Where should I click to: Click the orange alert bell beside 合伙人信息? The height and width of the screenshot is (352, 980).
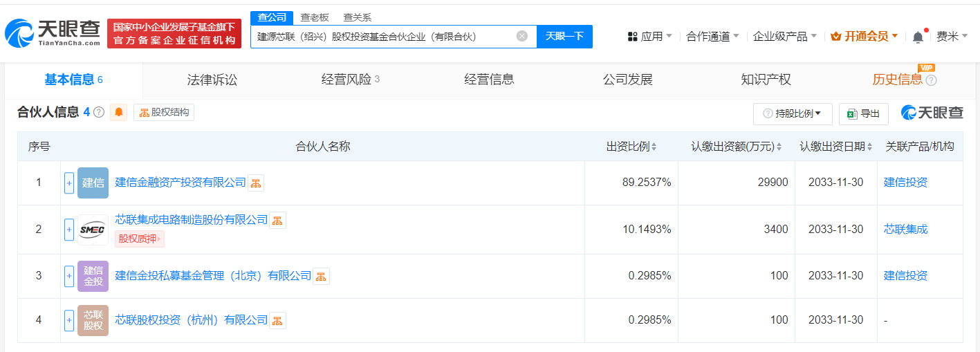119,112
